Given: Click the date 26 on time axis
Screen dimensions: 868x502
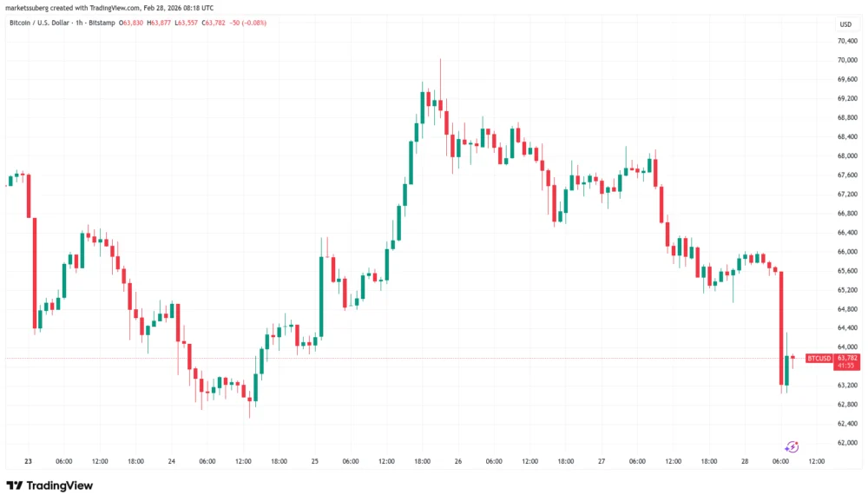Looking at the screenshot, I should pos(459,461).
